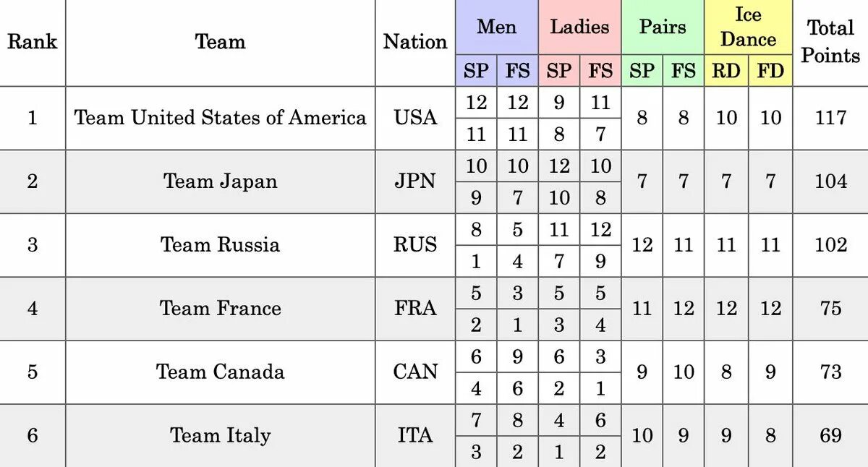The height and width of the screenshot is (467, 868).
Task: Click the Nation column header
Action: point(415,42)
